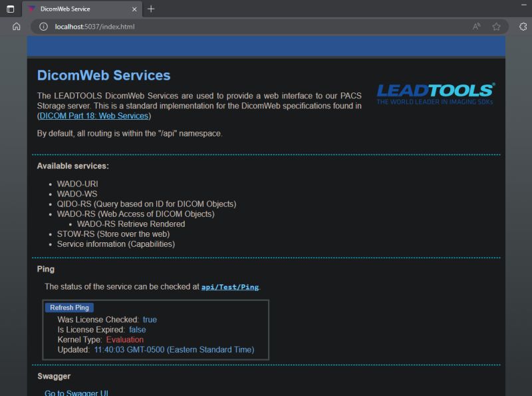Image resolution: width=532 pixels, height=396 pixels.
Task: Close the DicomWeb Service tab
Action: point(134,9)
